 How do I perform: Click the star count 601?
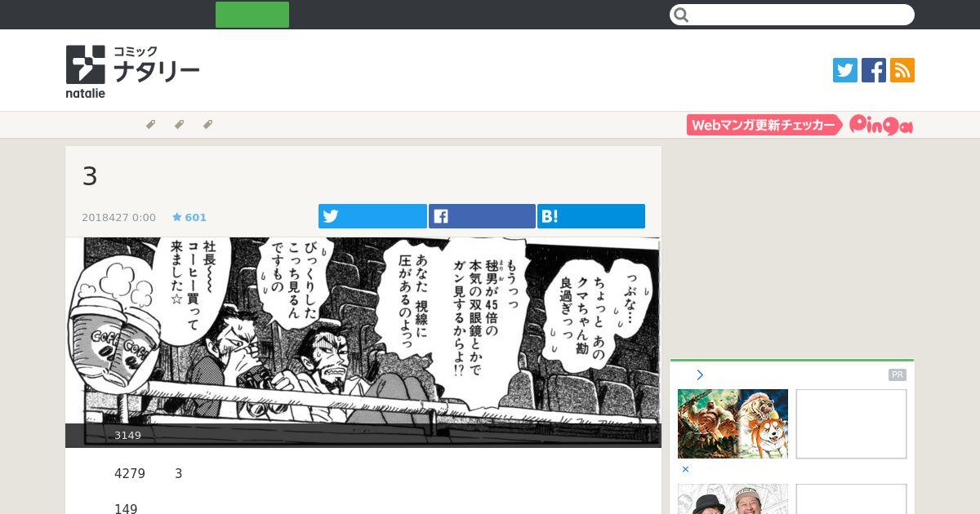[x=195, y=217]
